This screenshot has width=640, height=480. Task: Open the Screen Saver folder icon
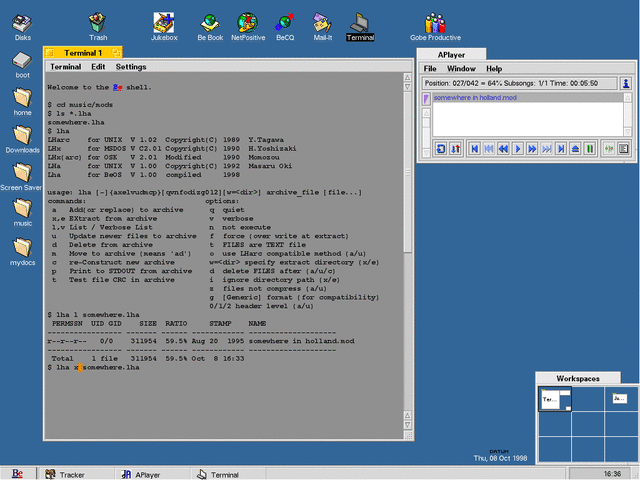tap(21, 177)
